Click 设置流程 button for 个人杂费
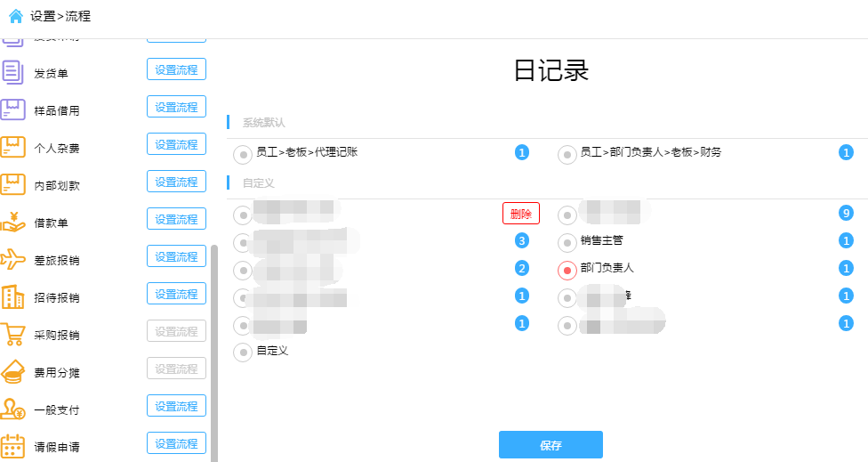868x462 pixels. point(177,144)
